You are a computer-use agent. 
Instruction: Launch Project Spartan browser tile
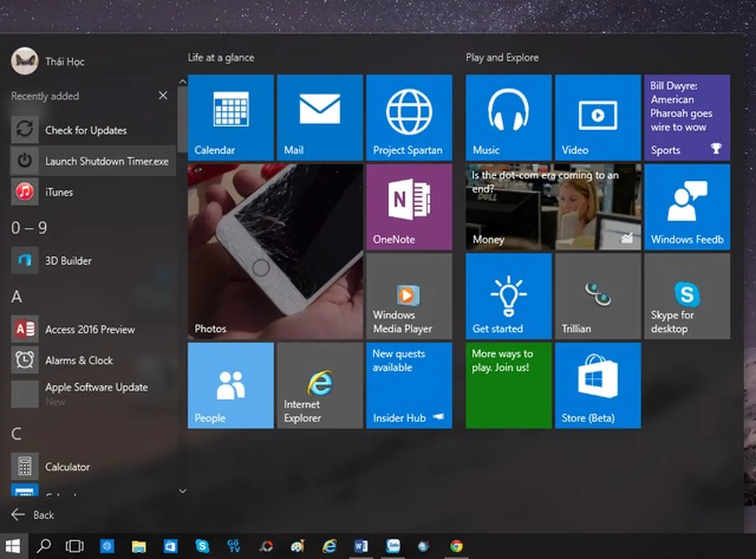[409, 117]
